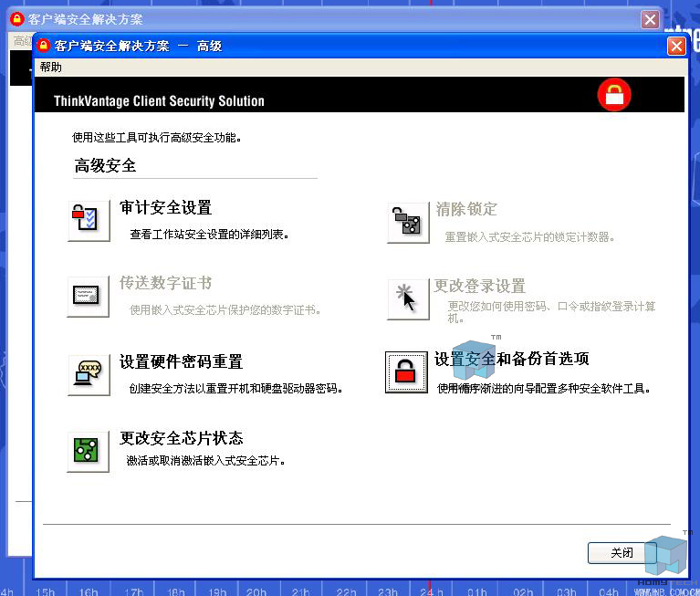Viewport: 700px width, 596px height.
Task: Click the red lock logo in the banner
Action: click(614, 95)
